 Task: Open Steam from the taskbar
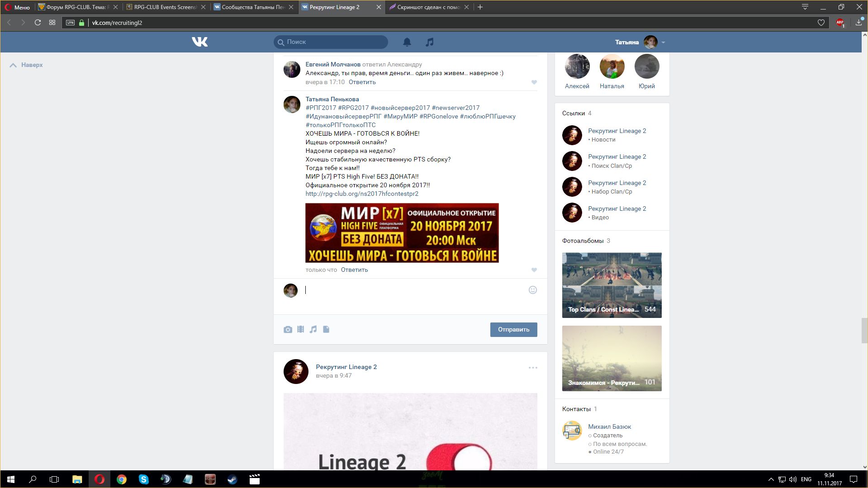coord(232,479)
